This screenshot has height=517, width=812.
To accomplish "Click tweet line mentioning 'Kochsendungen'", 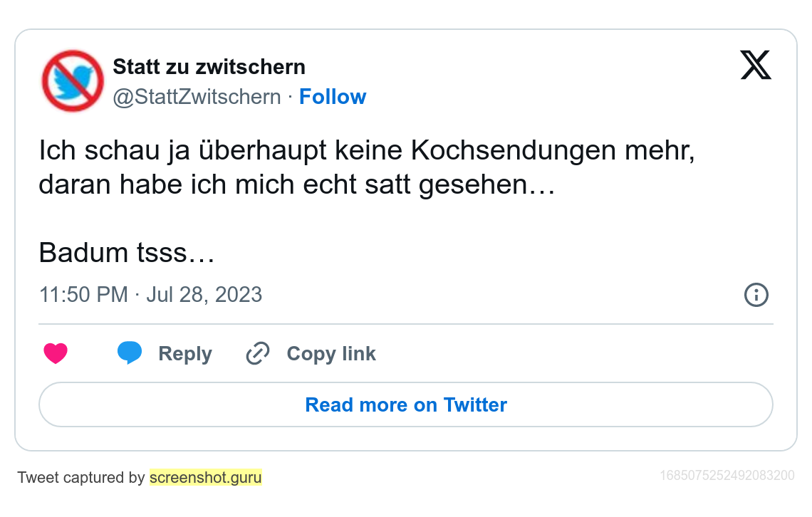I will click(x=367, y=151).
